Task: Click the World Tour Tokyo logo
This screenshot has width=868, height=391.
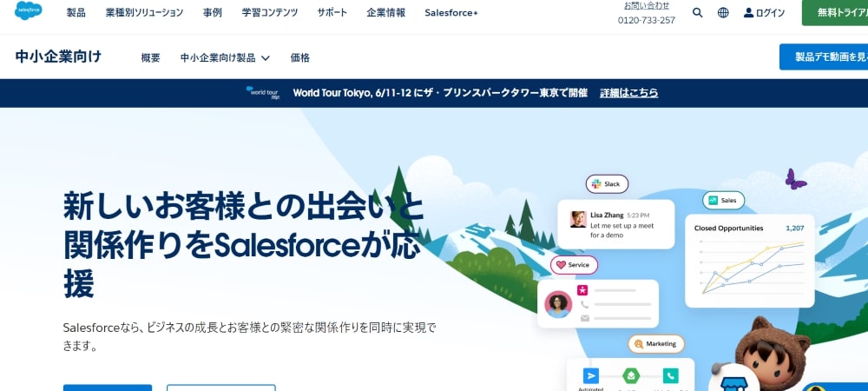Action: 263,92
